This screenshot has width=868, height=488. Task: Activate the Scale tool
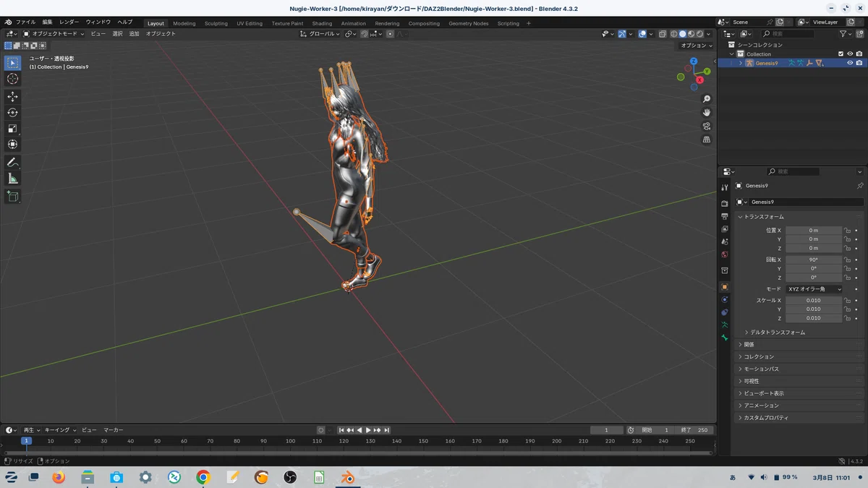[12, 128]
